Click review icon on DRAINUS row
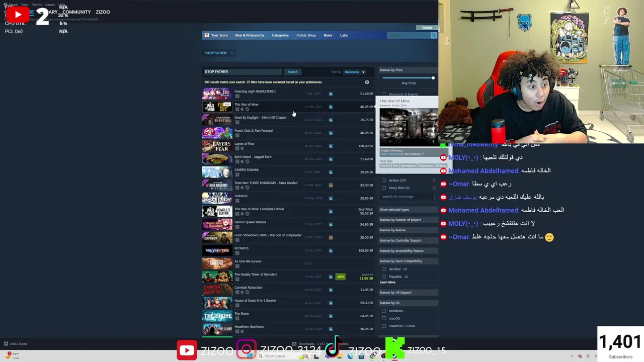 pyautogui.click(x=331, y=198)
